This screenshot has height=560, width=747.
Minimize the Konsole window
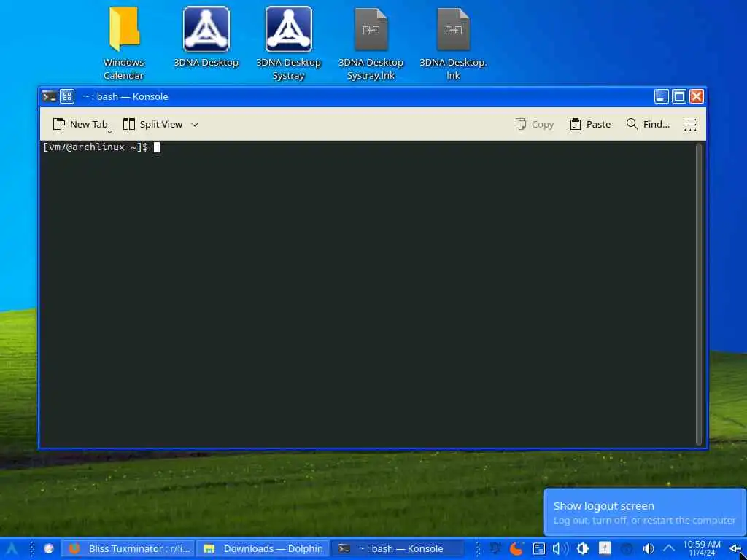[661, 97]
